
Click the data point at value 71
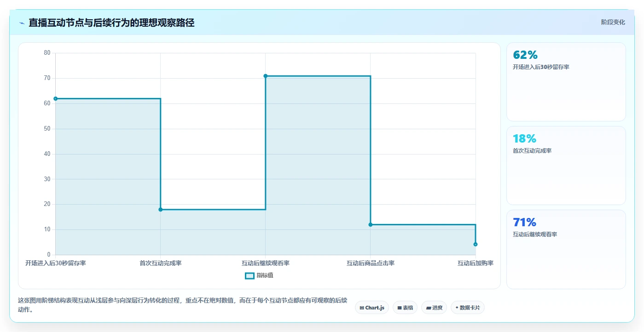(x=266, y=76)
